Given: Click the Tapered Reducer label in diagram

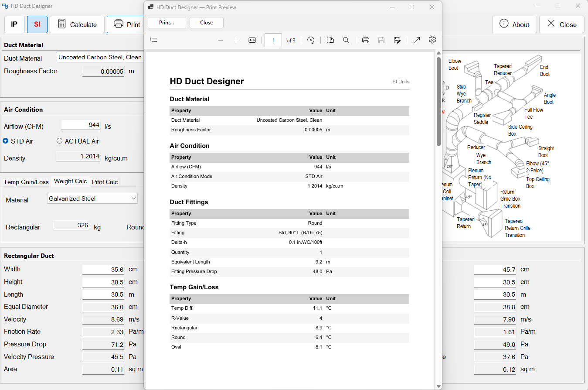Looking at the screenshot, I should click(503, 70).
